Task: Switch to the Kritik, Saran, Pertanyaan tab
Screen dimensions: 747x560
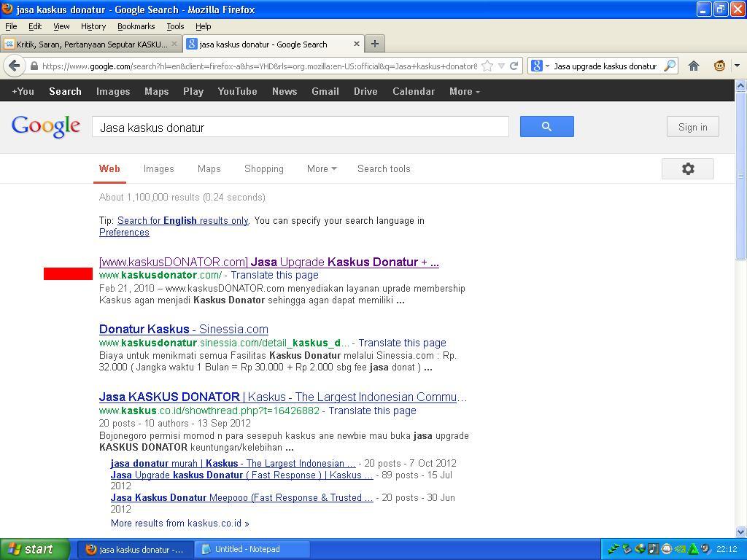Action: point(91,44)
